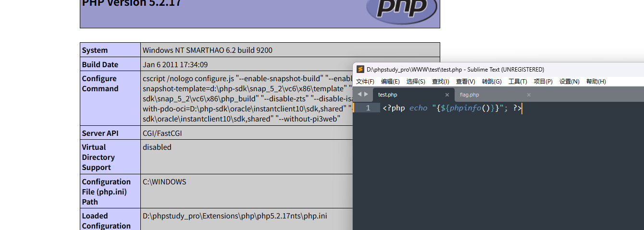The width and height of the screenshot is (644, 230).
Task: Open the 编辑(E) menu
Action: [x=390, y=82]
